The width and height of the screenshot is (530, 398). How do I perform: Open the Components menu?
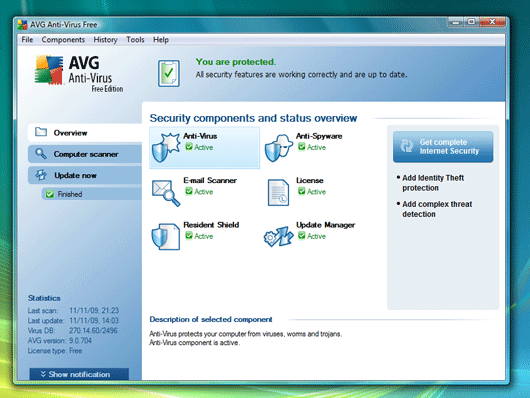pos(63,40)
